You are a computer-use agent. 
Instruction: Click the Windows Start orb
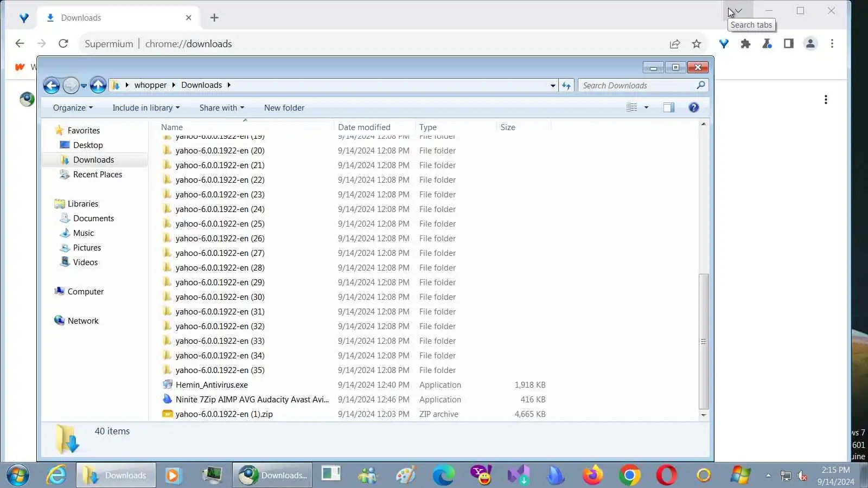tap(18, 476)
